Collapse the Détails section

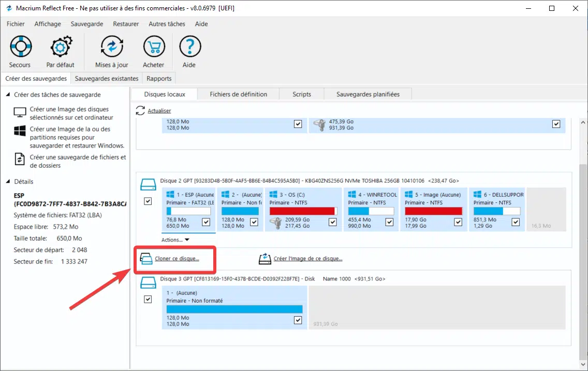(x=8, y=182)
